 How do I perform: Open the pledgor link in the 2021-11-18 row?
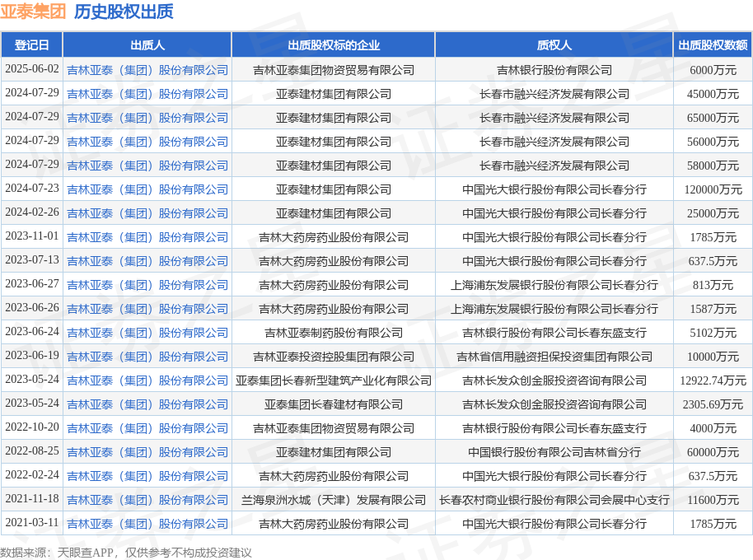click(x=147, y=501)
